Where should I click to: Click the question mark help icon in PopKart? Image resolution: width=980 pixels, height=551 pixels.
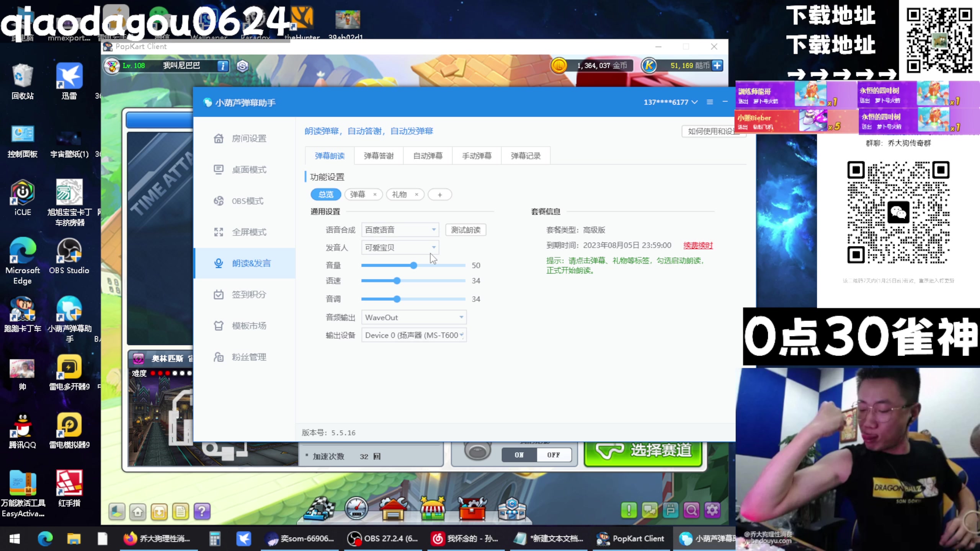click(202, 512)
